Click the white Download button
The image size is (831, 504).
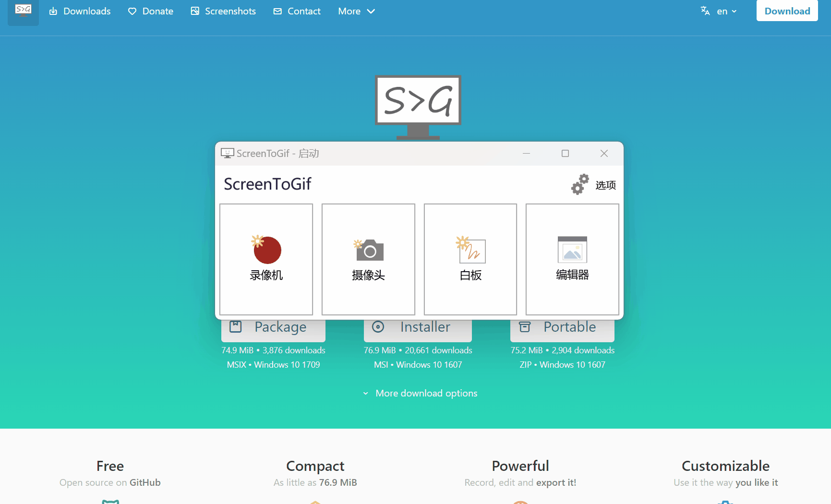click(x=787, y=11)
